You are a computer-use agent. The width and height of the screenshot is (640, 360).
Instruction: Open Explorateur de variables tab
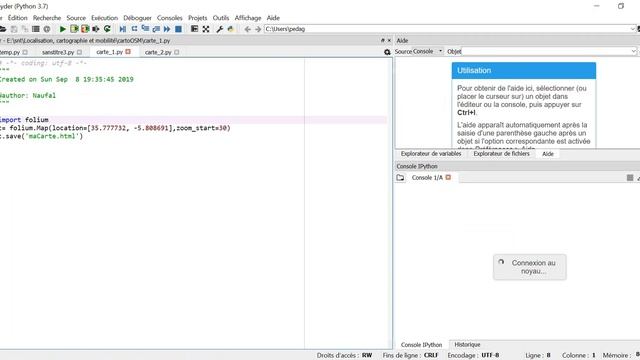(x=431, y=153)
